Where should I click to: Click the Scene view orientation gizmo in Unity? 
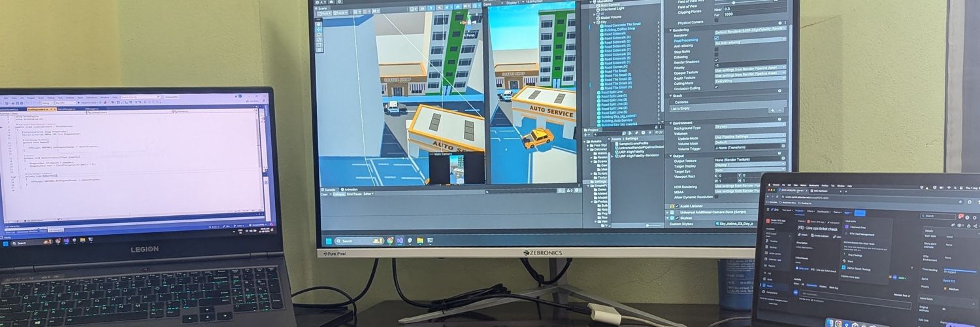coord(468,22)
